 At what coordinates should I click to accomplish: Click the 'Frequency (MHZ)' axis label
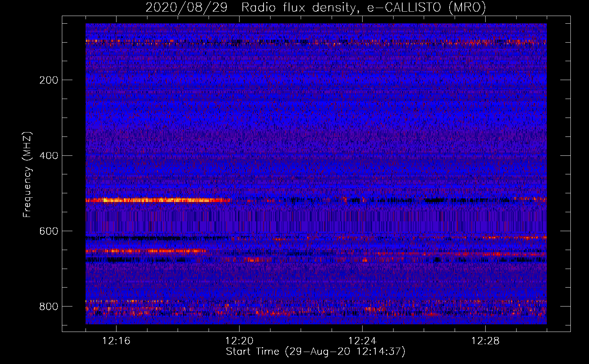27,175
